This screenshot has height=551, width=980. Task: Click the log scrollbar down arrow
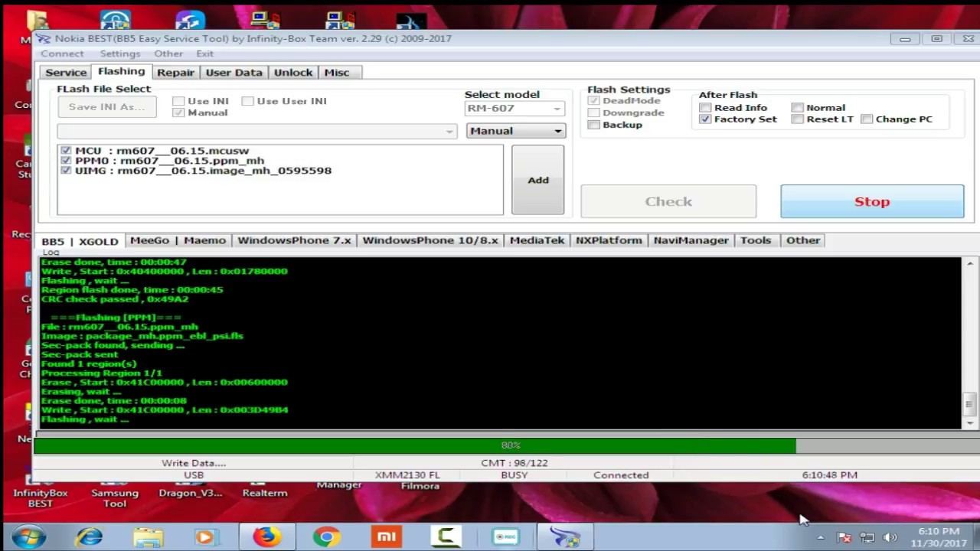point(969,423)
